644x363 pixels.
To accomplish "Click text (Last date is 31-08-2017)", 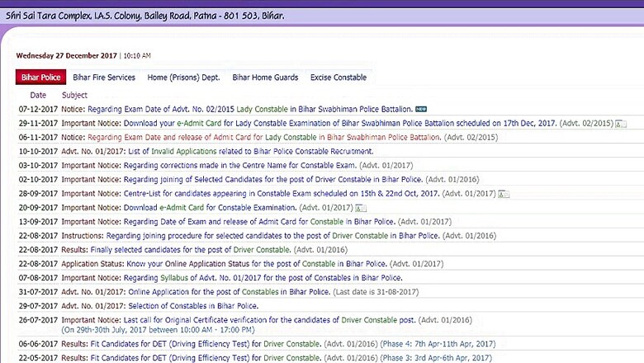I will coord(376,291).
